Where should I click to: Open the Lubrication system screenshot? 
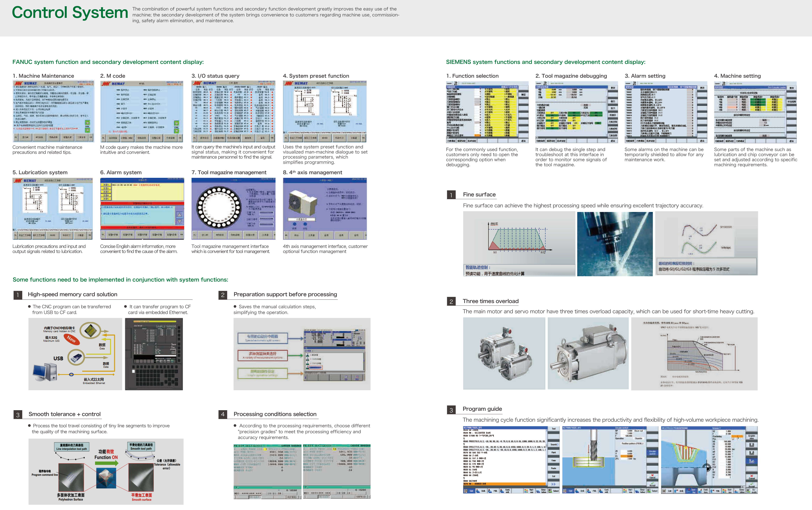pos(53,209)
